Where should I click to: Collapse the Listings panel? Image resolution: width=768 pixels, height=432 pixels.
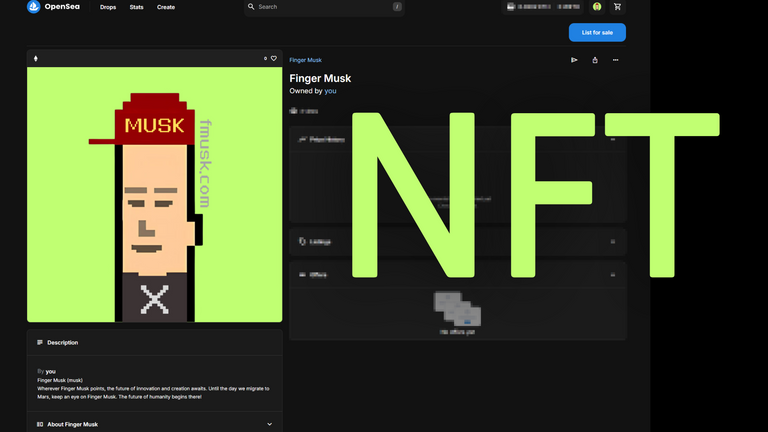point(613,241)
